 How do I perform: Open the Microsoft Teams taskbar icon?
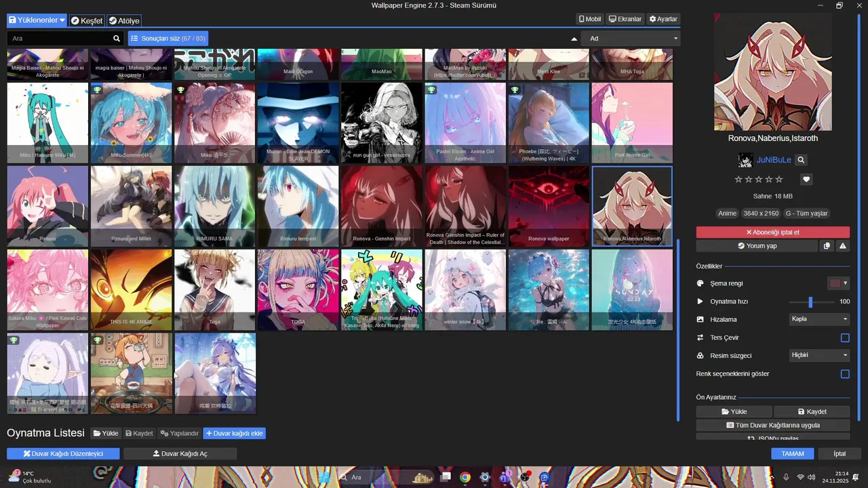pyautogui.click(x=505, y=477)
